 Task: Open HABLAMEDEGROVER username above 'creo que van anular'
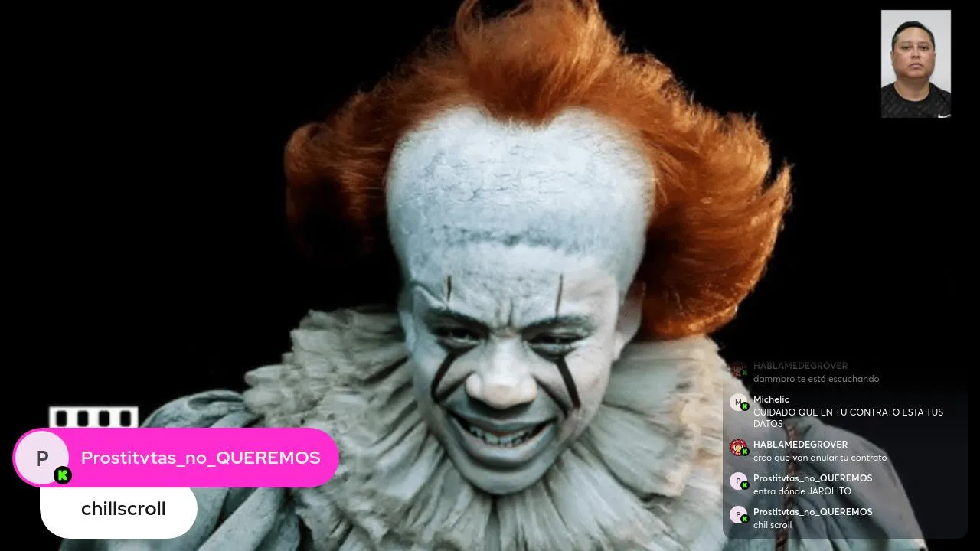pyautogui.click(x=800, y=445)
